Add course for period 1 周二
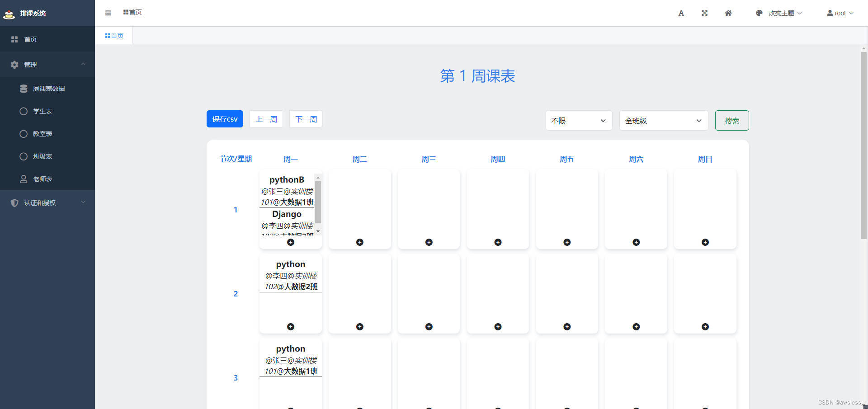This screenshot has height=409, width=868. [360, 242]
